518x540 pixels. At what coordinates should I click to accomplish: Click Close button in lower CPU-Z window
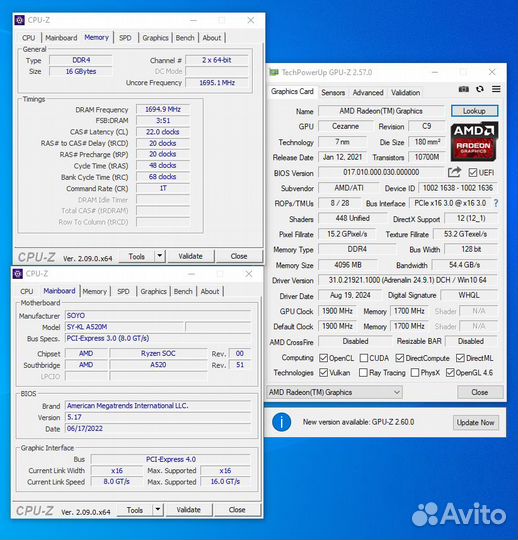237,509
